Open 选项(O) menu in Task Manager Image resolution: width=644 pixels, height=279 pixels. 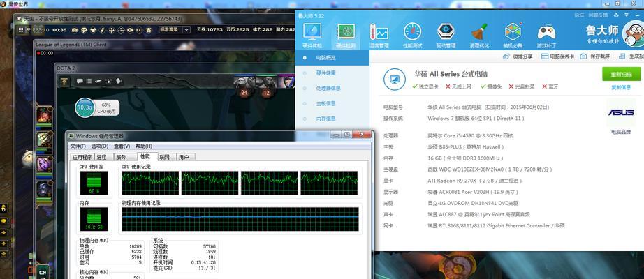100,146
